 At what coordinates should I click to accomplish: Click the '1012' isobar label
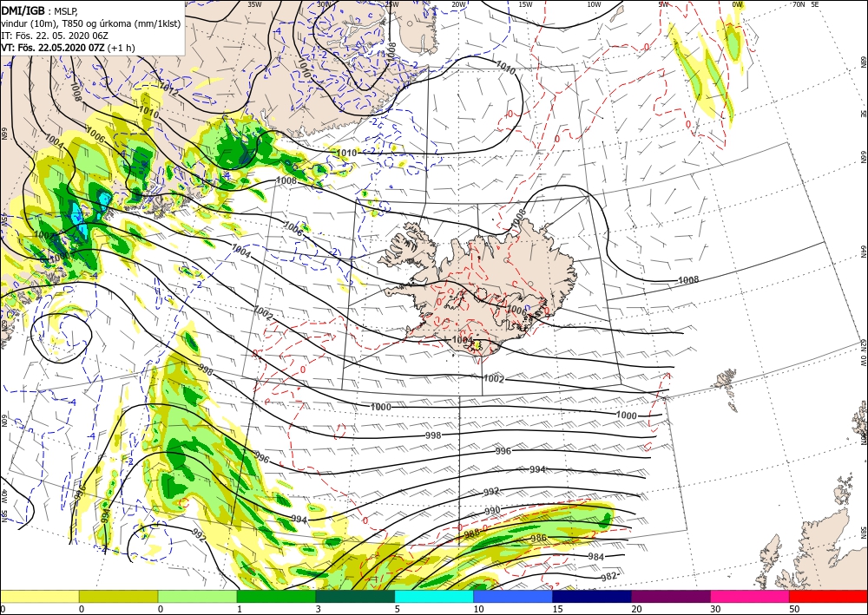point(168,88)
